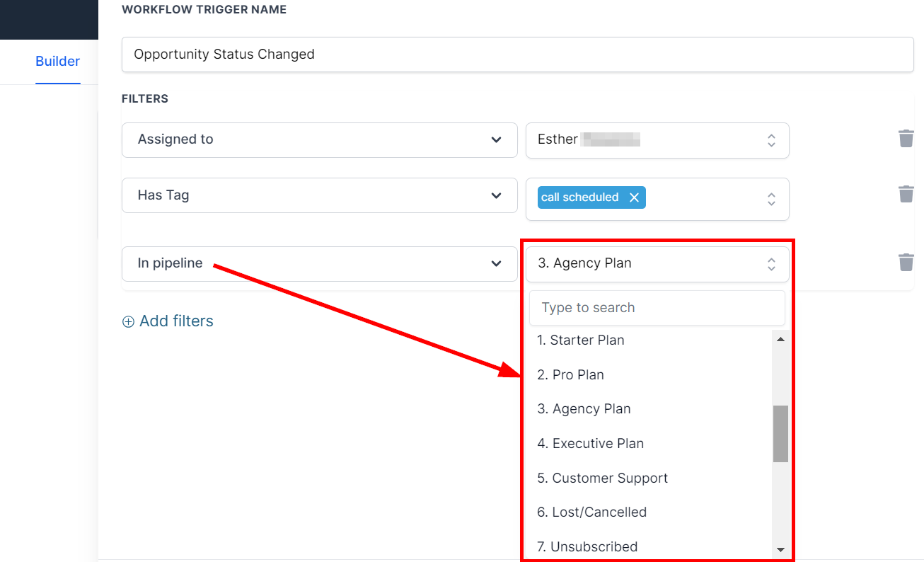Switch to the Builder tab
924x562 pixels.
coord(57,62)
